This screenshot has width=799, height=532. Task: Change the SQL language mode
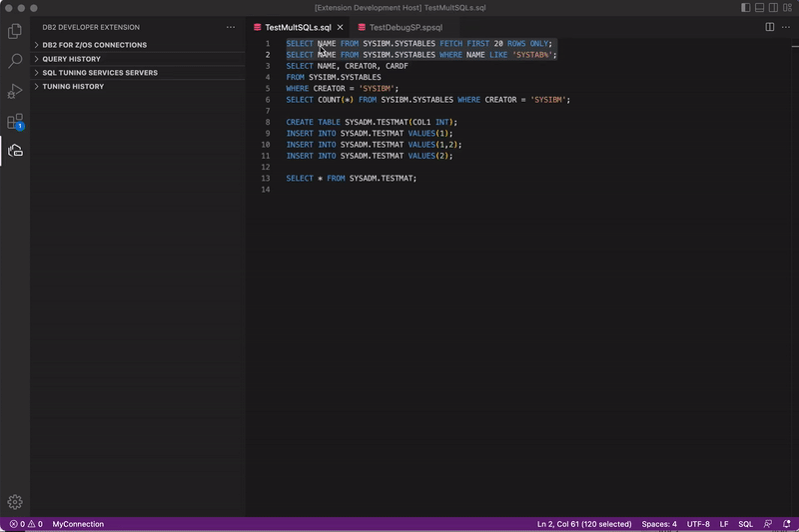(x=745, y=524)
